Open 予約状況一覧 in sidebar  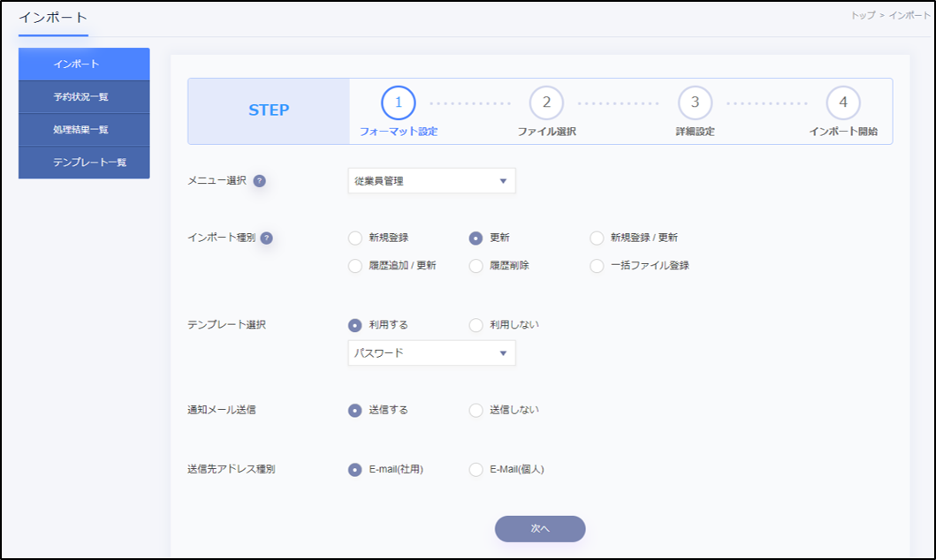click(83, 97)
